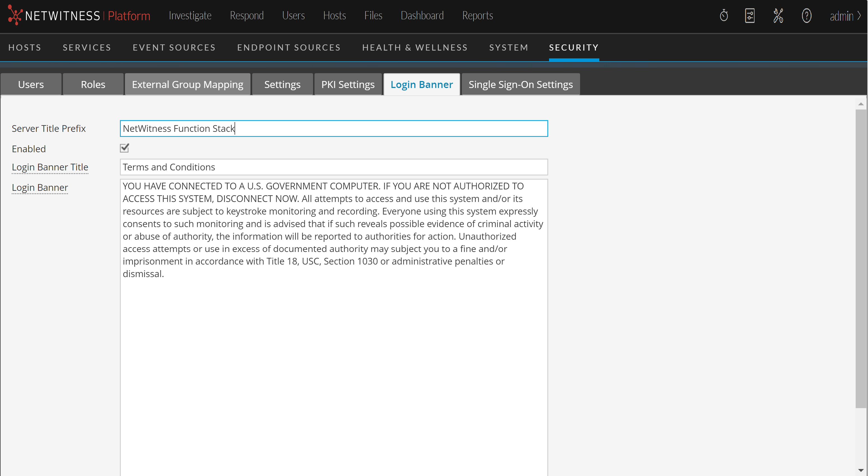Viewport: 868px width, 476px height.
Task: Open Single Sign-On Settings tab
Action: [x=520, y=84]
